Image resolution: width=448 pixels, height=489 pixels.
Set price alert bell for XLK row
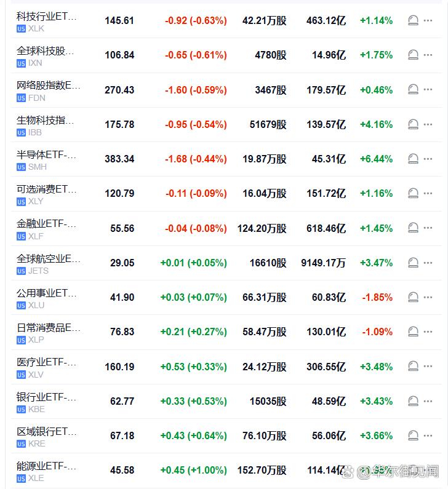tap(413, 21)
